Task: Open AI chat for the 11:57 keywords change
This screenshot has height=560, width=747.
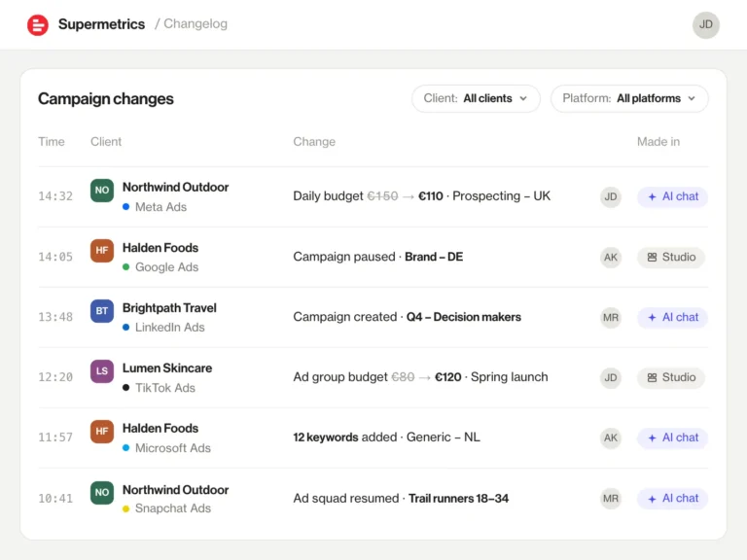Action: tap(672, 437)
